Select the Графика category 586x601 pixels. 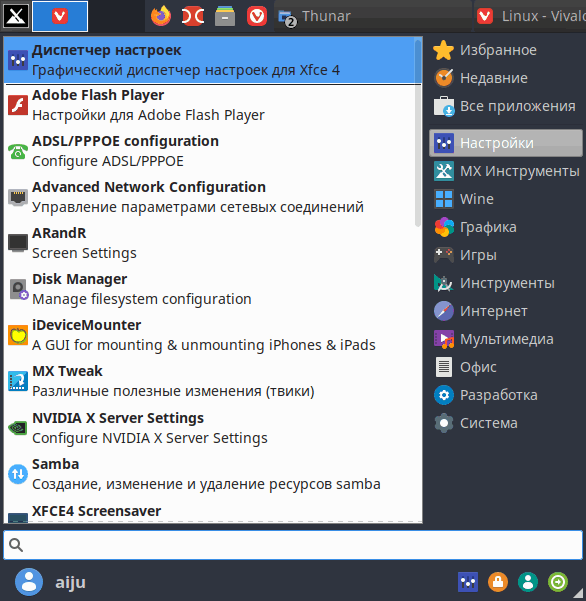[506, 227]
